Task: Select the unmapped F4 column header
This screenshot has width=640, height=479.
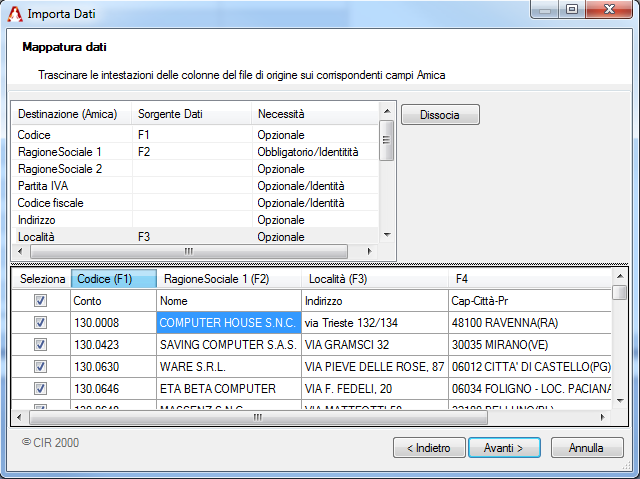Action: click(462, 279)
